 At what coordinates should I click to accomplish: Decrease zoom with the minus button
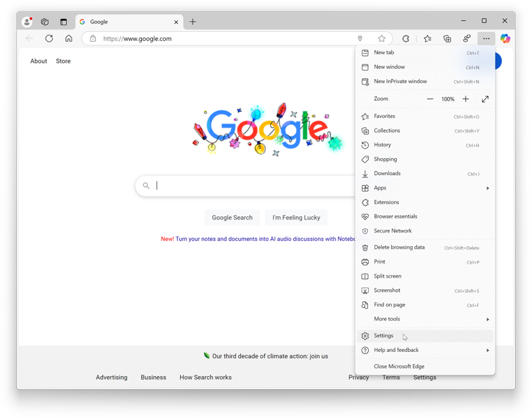430,99
